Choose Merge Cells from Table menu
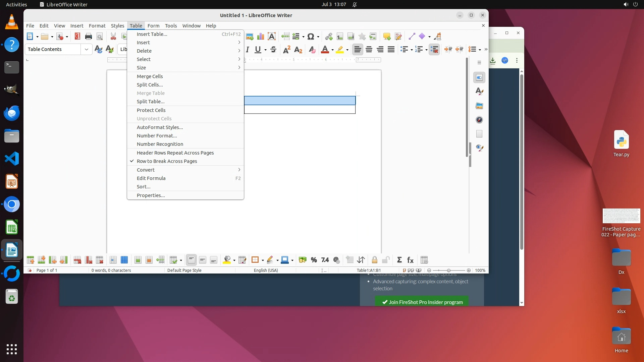 [150, 76]
